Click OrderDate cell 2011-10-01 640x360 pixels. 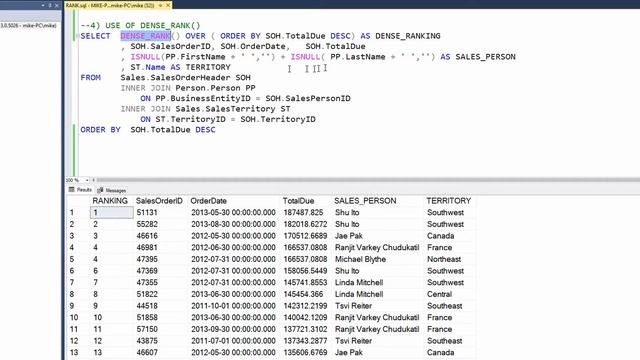click(x=233, y=306)
